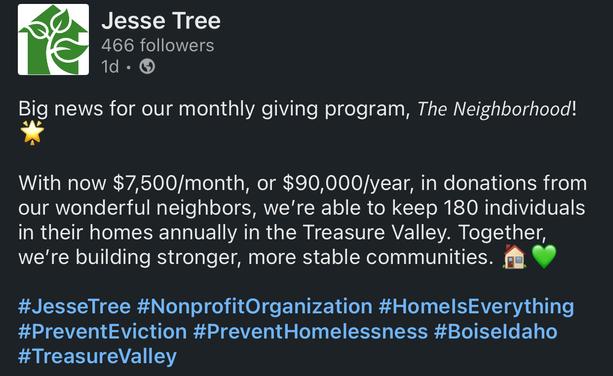Click the italic text The Neighborhood

coord(494,109)
